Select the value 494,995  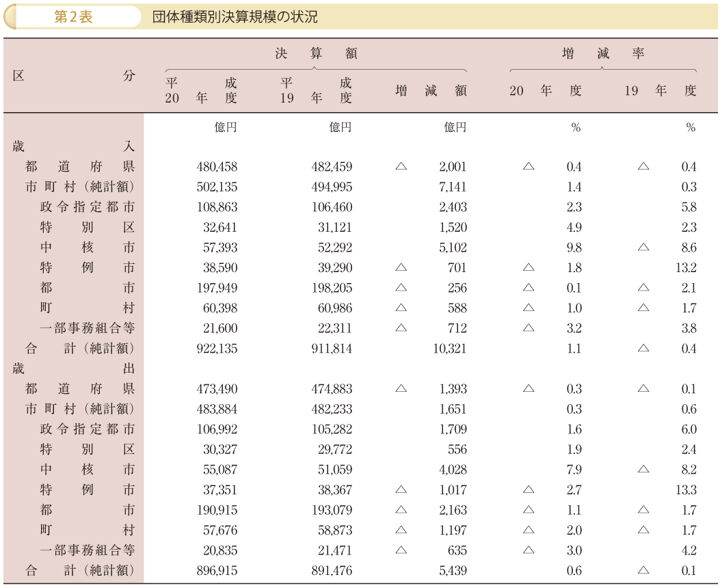(x=332, y=187)
